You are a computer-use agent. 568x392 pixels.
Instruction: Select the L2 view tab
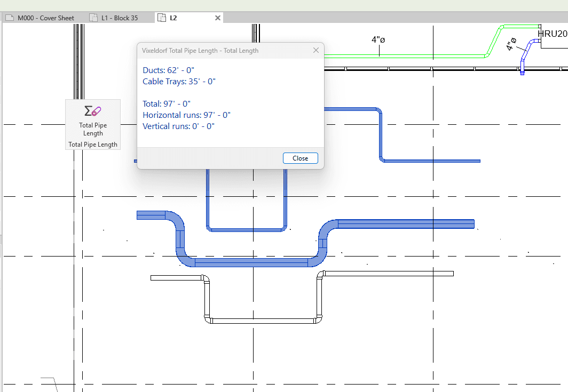pos(173,18)
